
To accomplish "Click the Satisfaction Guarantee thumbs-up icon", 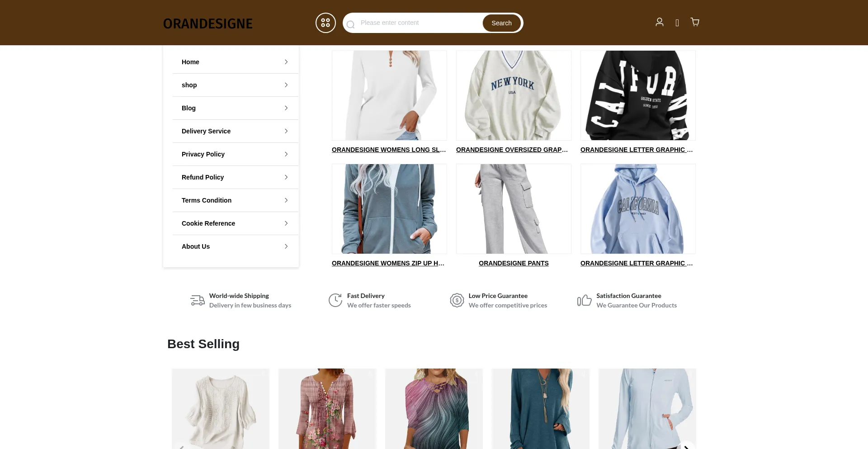I will pos(585,300).
